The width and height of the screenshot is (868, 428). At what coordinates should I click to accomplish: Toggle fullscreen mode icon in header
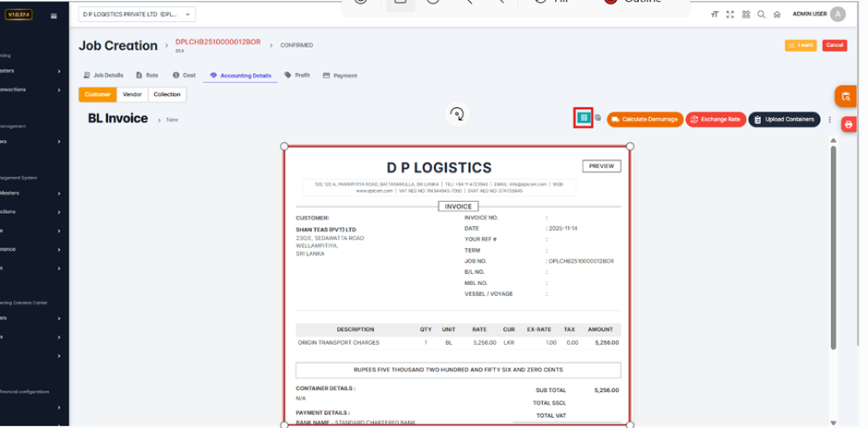[x=729, y=15]
